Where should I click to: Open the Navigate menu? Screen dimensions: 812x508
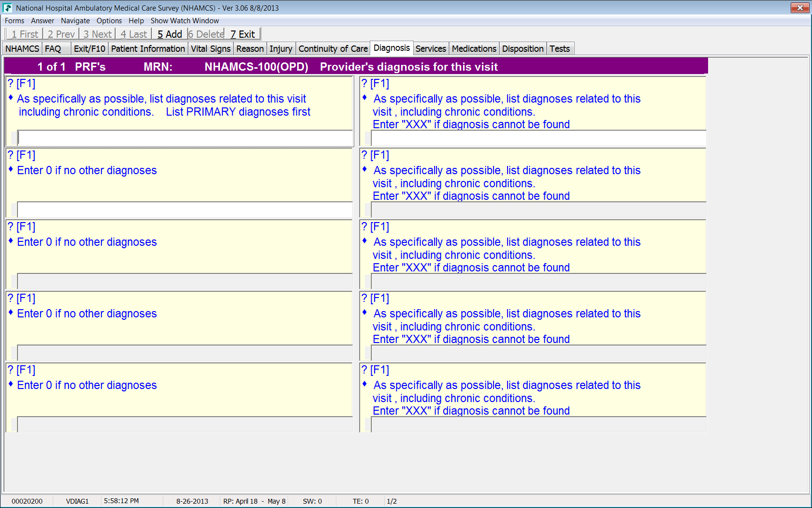click(x=75, y=21)
